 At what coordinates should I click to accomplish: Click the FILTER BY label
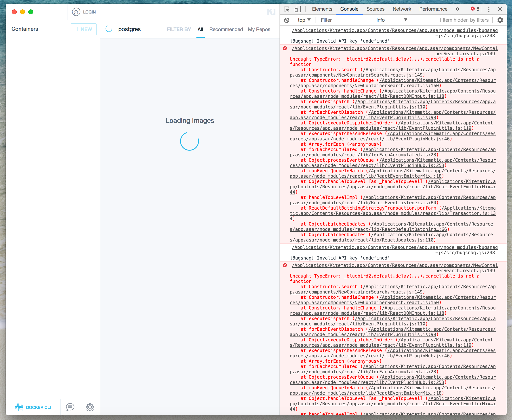tap(179, 29)
